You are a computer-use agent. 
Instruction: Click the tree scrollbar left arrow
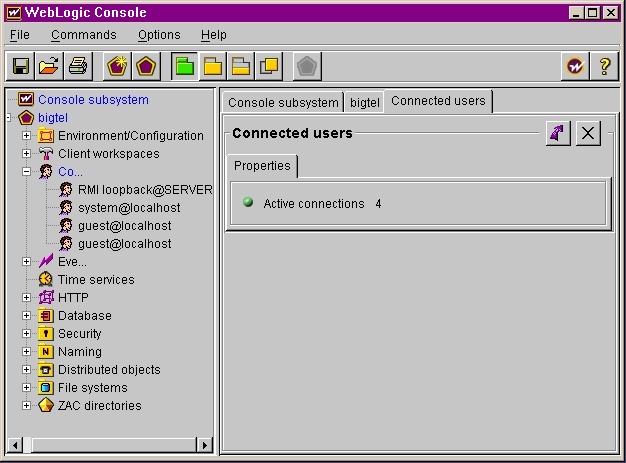point(15,445)
